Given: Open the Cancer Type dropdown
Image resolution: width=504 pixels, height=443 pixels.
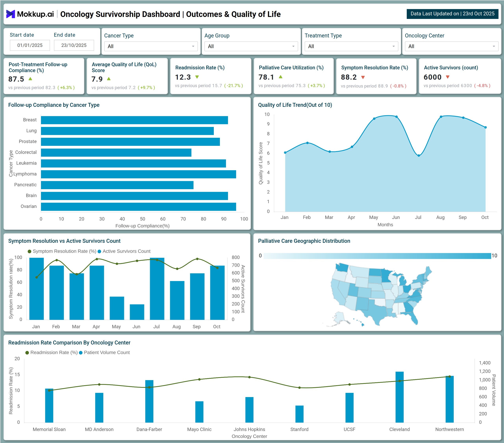Looking at the screenshot, I should (x=151, y=46).
